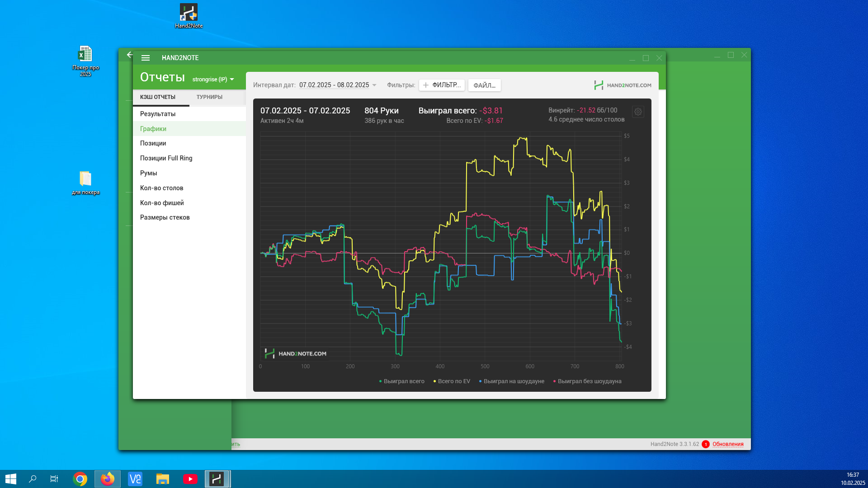
Task: Click the date range '07.02.2025 - 08.02.2025' field
Action: 334,85
